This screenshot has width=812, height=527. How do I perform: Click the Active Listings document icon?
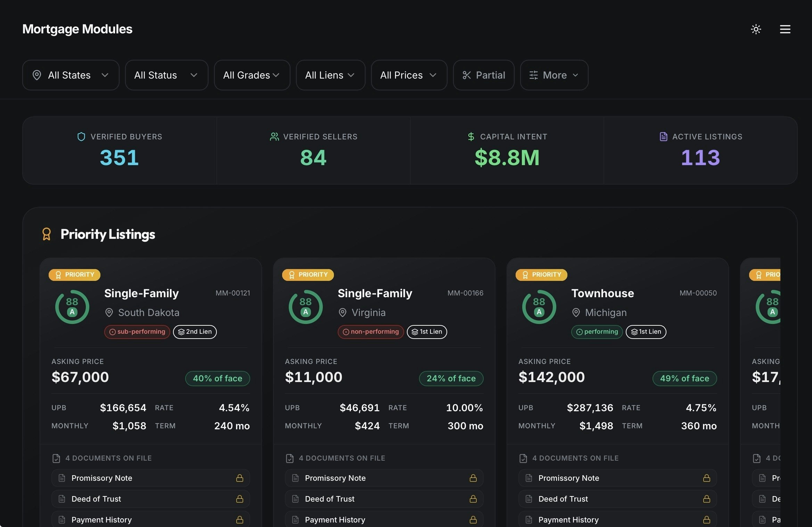(x=663, y=137)
